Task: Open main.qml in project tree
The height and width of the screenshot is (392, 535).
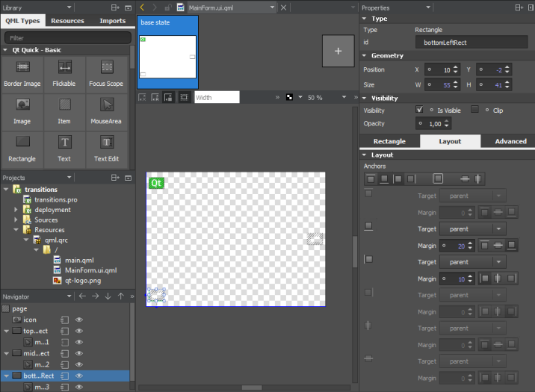Action: coord(78,260)
